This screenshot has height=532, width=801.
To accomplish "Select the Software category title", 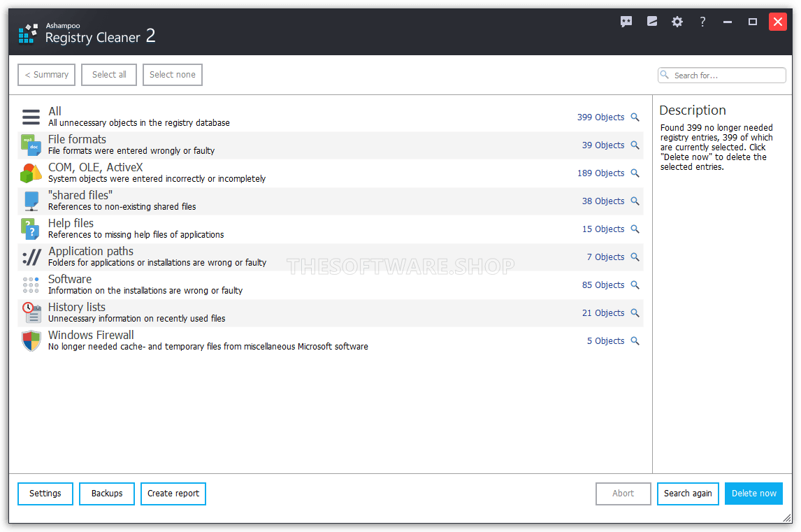I will click(70, 279).
